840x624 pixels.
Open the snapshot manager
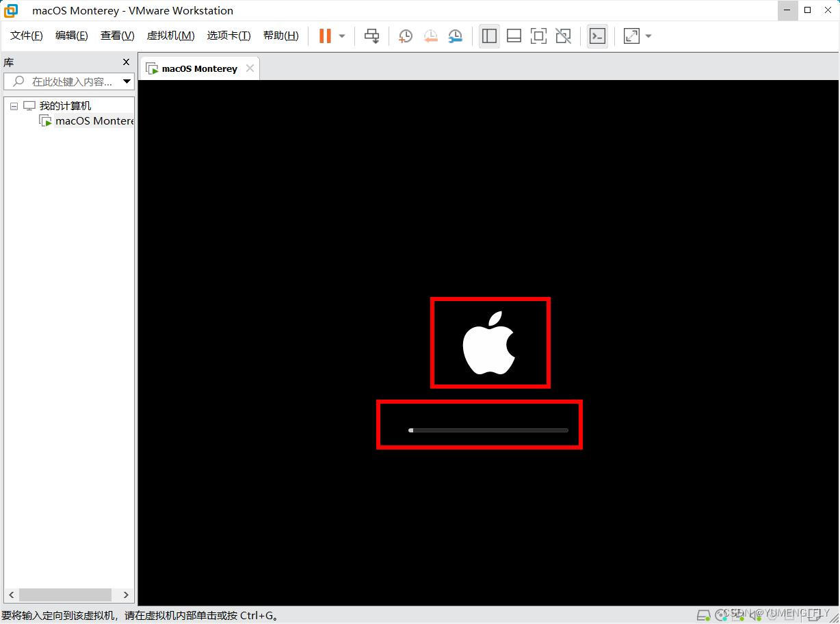coord(456,36)
